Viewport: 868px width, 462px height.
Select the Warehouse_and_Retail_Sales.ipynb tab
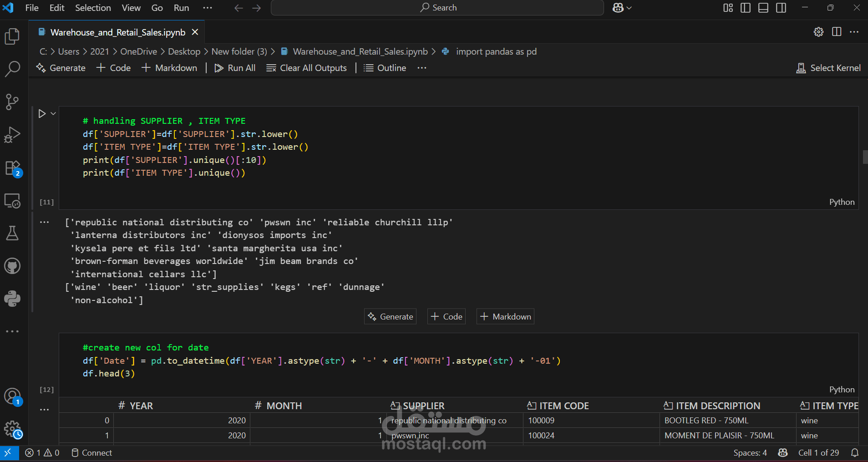tap(117, 32)
